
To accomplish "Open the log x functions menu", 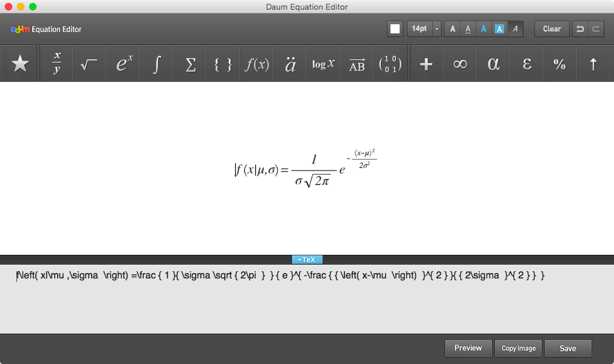I will [323, 64].
